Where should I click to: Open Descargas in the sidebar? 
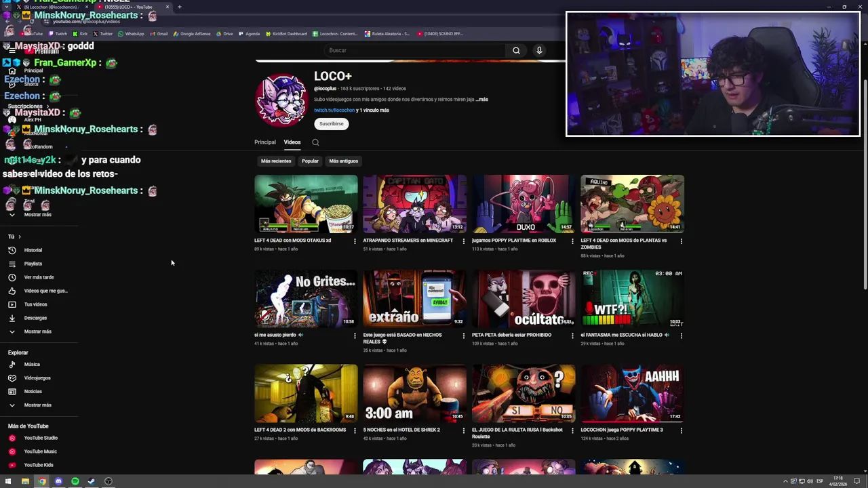[35, 318]
